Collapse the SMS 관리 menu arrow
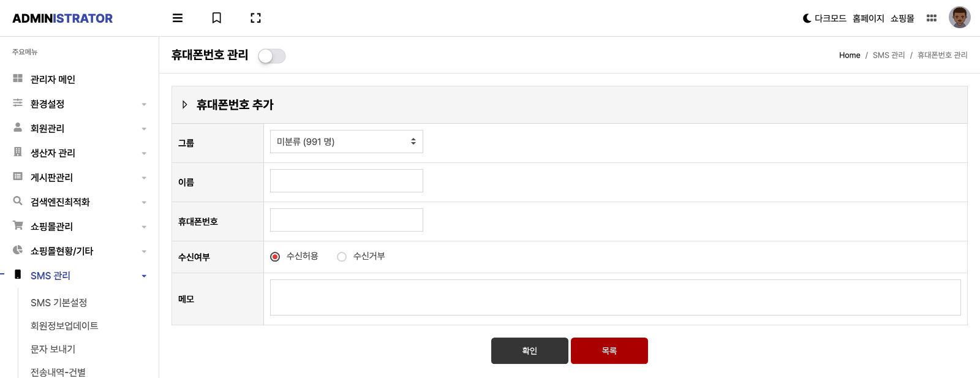Viewport: 980px width, 378px height. pyautogui.click(x=144, y=276)
